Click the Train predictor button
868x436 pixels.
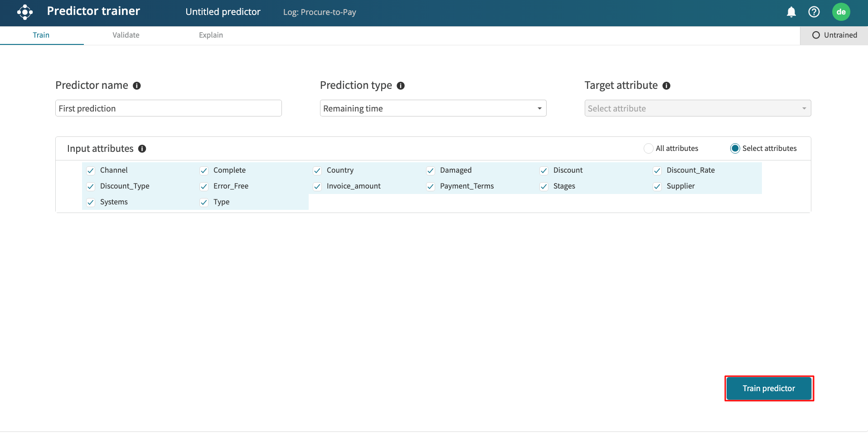pyautogui.click(x=769, y=388)
